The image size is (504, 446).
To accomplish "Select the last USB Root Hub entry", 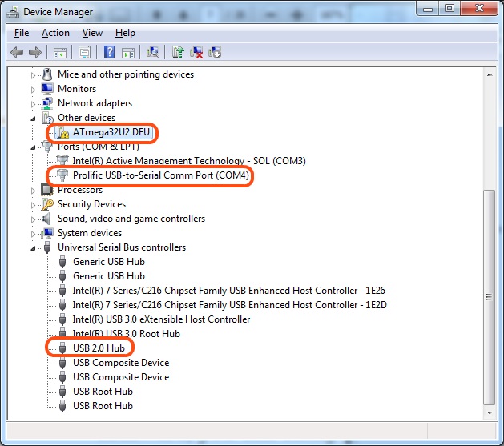I will click(103, 406).
